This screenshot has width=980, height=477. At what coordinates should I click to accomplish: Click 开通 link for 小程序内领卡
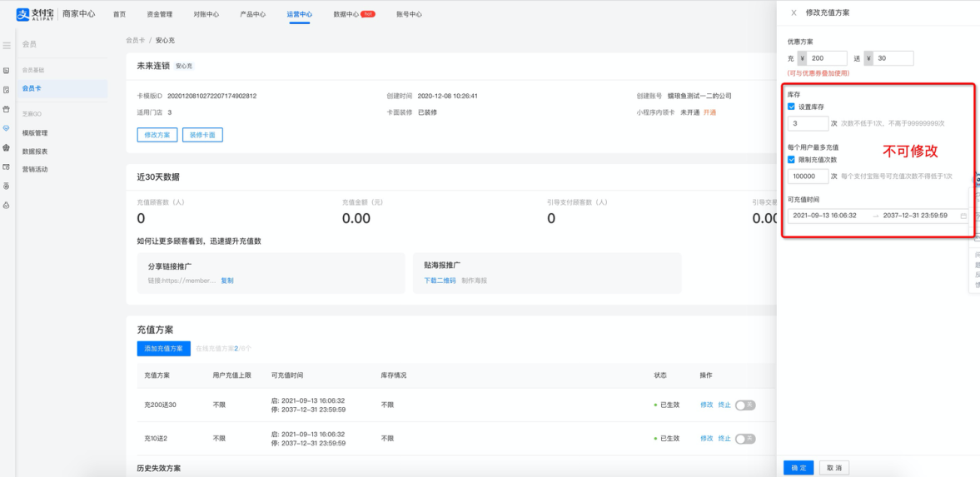pyautogui.click(x=710, y=112)
